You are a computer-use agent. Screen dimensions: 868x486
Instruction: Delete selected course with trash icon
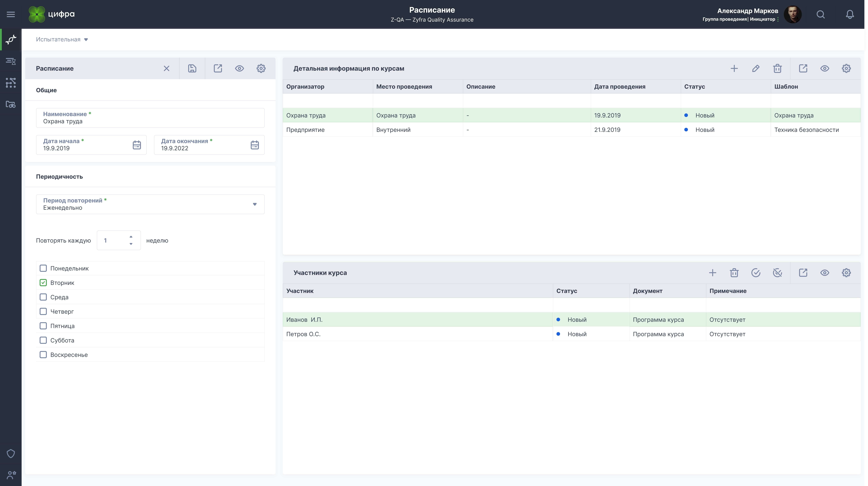tap(777, 68)
